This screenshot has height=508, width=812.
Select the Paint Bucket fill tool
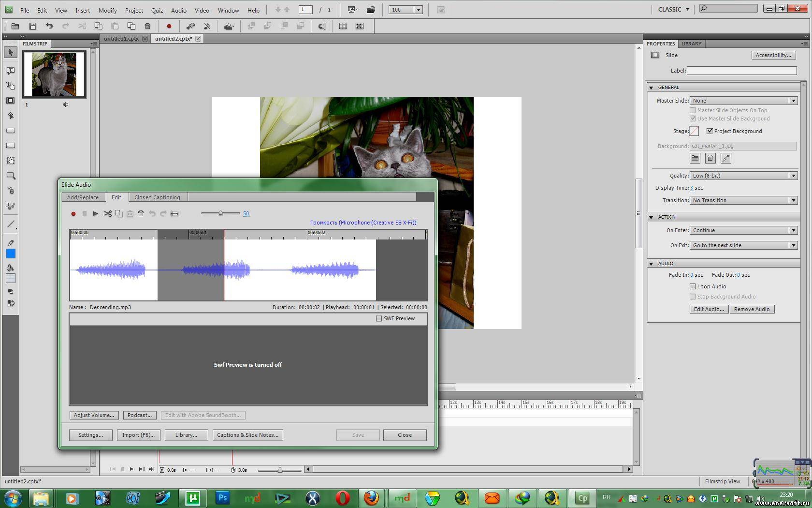[11, 268]
